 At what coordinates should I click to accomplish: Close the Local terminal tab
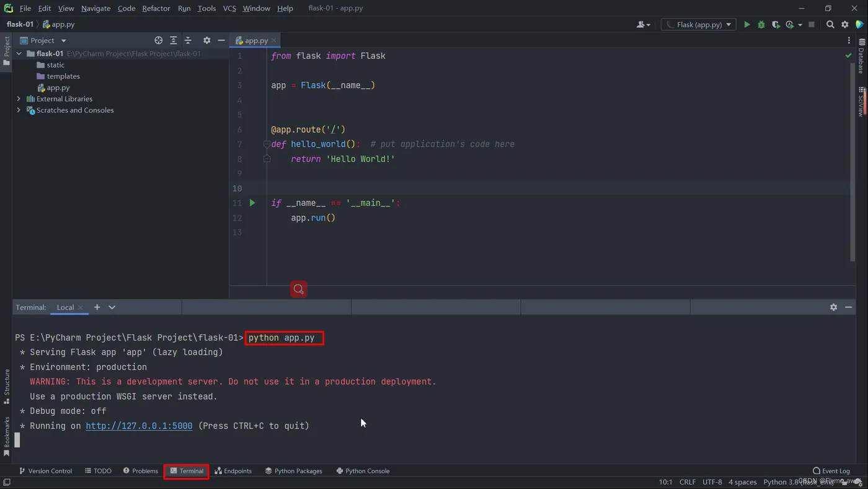(81, 308)
